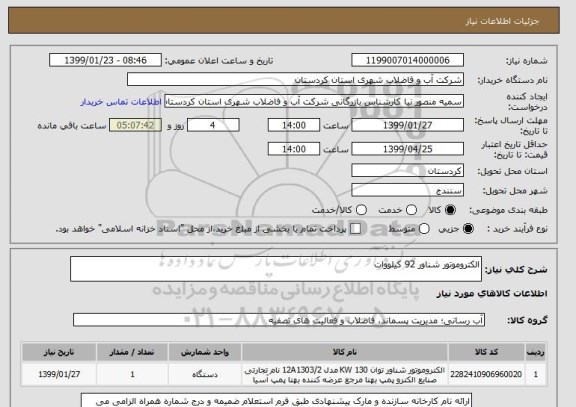The width and height of the screenshot is (576, 407).
Task: Click the price validity date 1399/04/25 field
Action: pyautogui.click(x=407, y=149)
